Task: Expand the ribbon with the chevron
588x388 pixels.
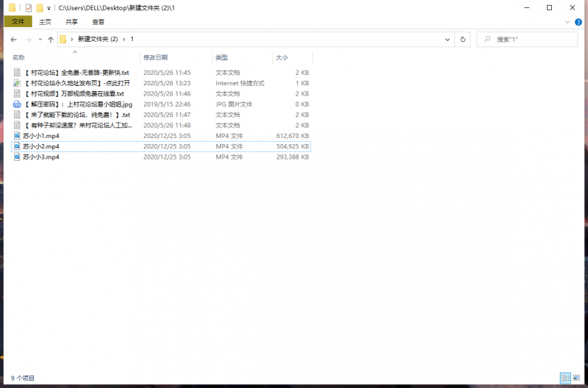Action: pyautogui.click(x=567, y=22)
